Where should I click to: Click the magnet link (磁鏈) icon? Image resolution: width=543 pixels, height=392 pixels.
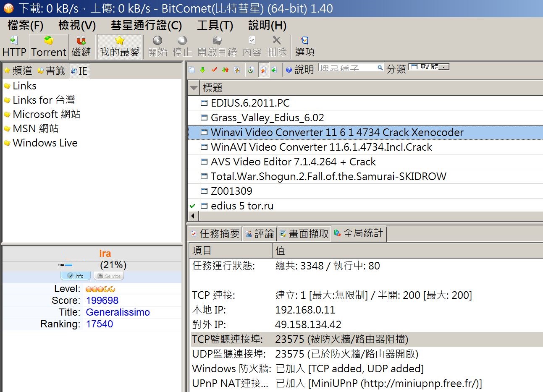81,46
